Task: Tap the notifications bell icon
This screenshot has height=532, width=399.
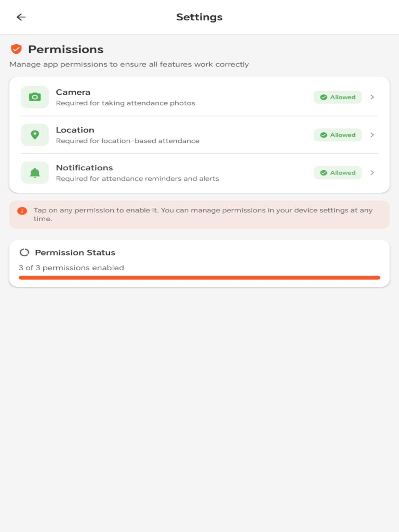Action: pyautogui.click(x=35, y=173)
